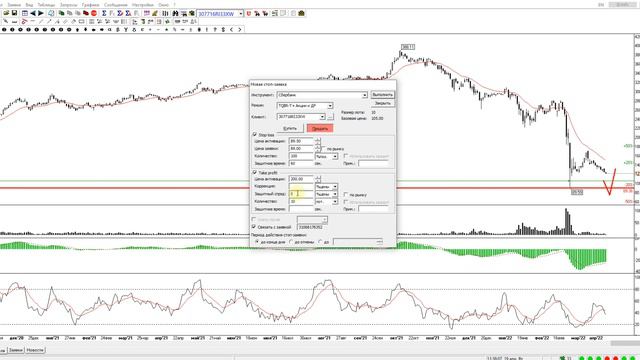Viewport: 640px width, 360px height.
Task: Click the Коррекция input field
Action: [301, 187]
